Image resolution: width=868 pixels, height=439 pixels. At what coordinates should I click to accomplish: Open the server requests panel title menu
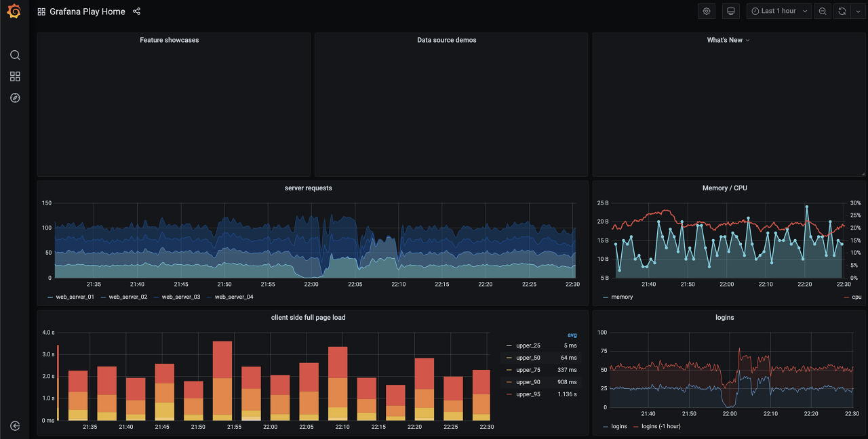click(x=309, y=188)
